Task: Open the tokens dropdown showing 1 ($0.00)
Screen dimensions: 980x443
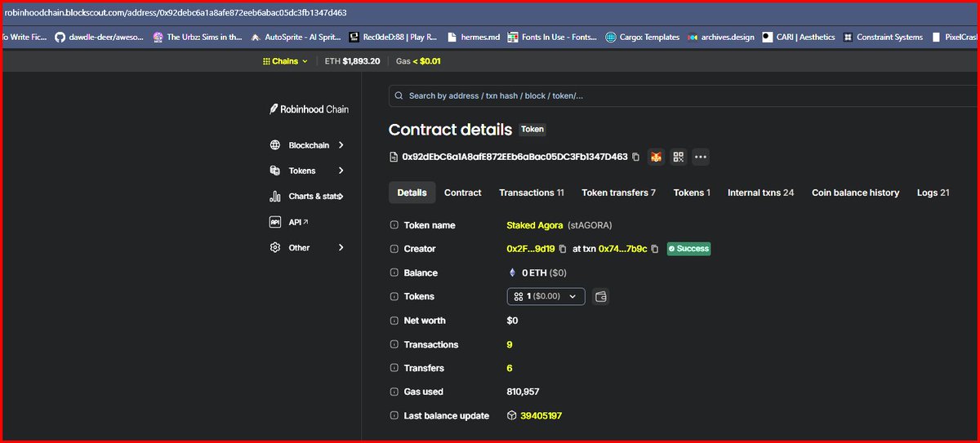Action: [x=546, y=297]
